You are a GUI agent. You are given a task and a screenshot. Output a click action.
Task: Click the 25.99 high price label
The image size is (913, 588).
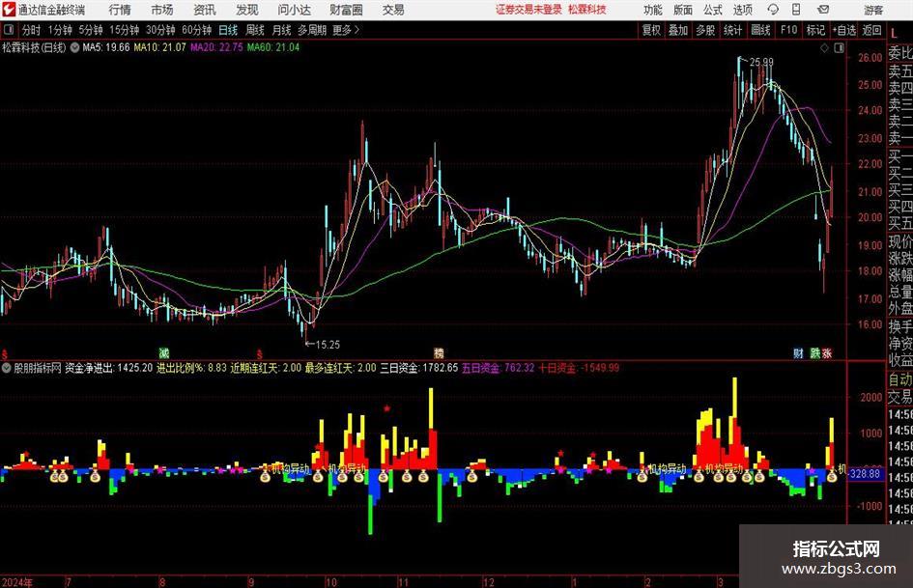(x=761, y=62)
